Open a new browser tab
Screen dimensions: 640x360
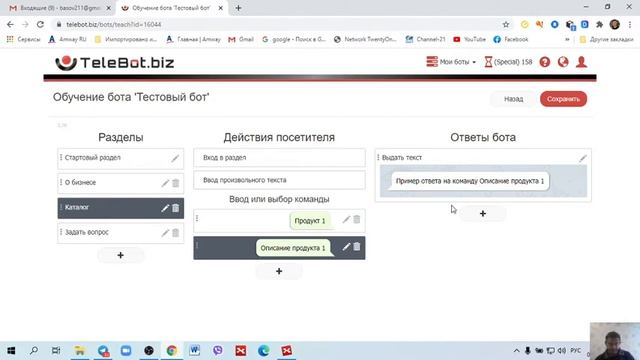click(238, 8)
